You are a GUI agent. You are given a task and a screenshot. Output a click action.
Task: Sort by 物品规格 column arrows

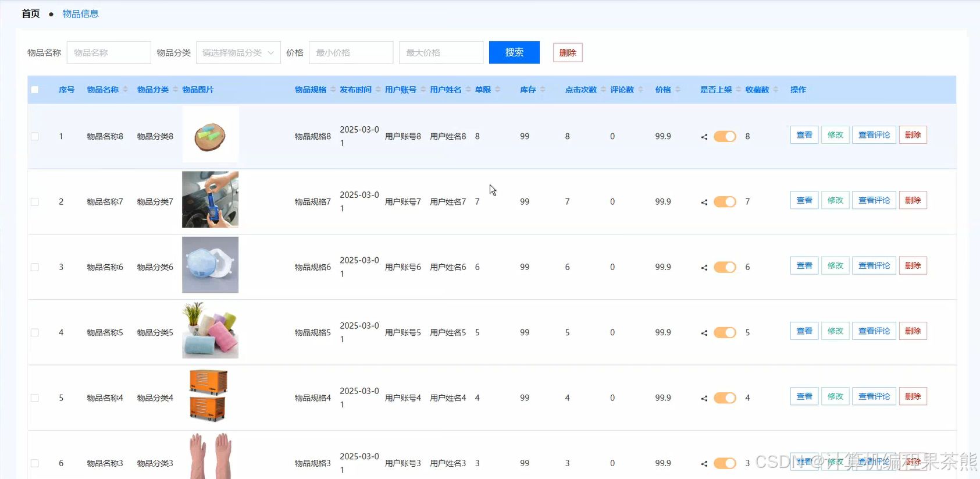coord(333,90)
